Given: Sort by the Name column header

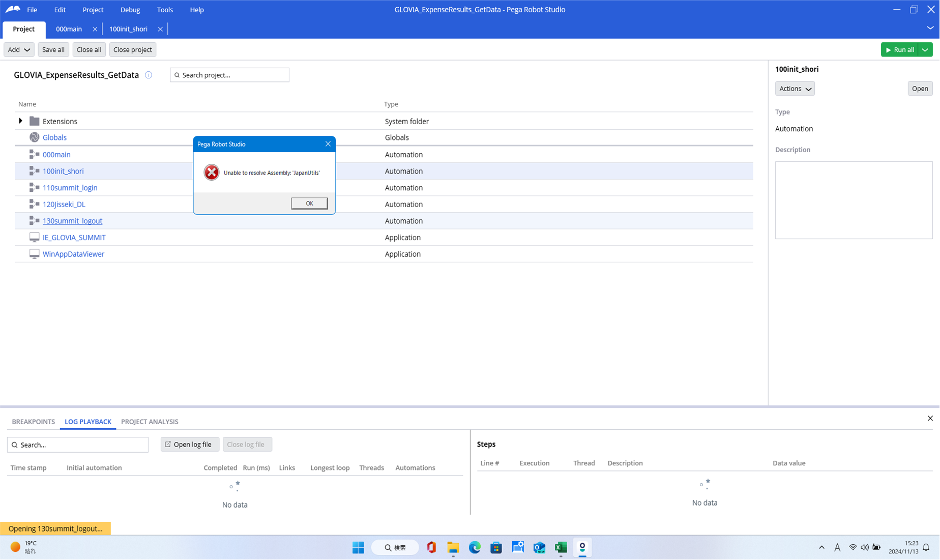Looking at the screenshot, I should pyautogui.click(x=27, y=104).
